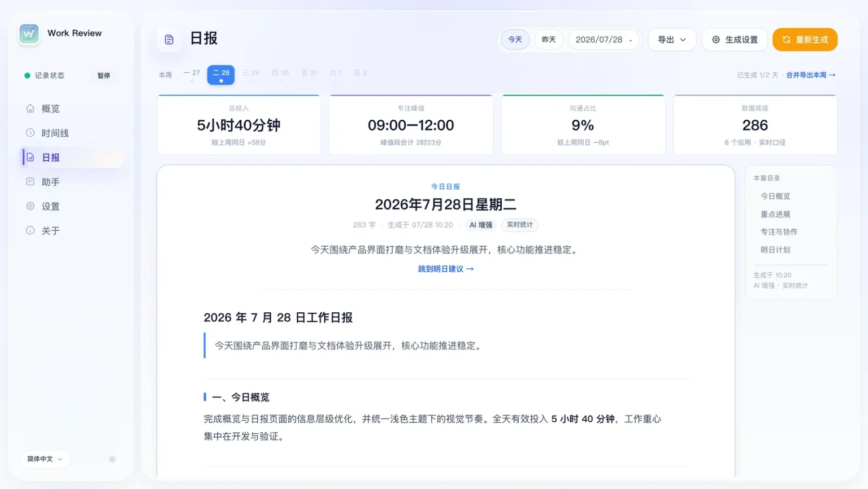Image resolution: width=868 pixels, height=489 pixels.
Task: Click the 时间线 clock icon
Action: pyautogui.click(x=31, y=133)
